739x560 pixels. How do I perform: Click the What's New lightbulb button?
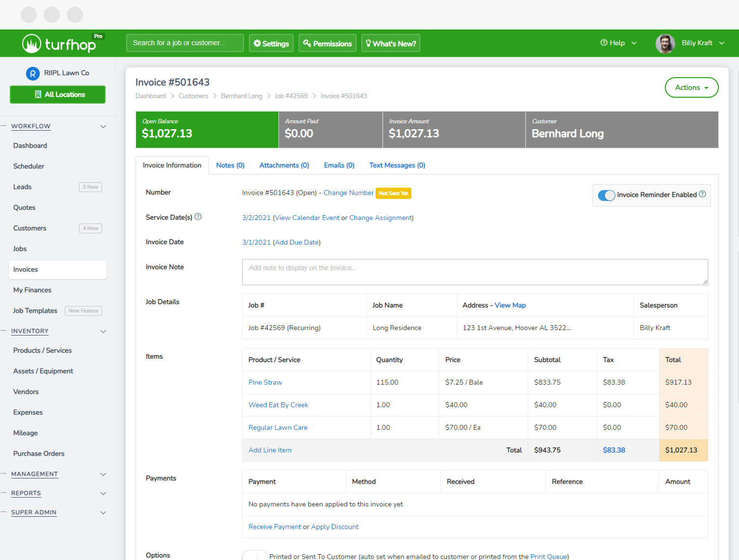tap(390, 43)
